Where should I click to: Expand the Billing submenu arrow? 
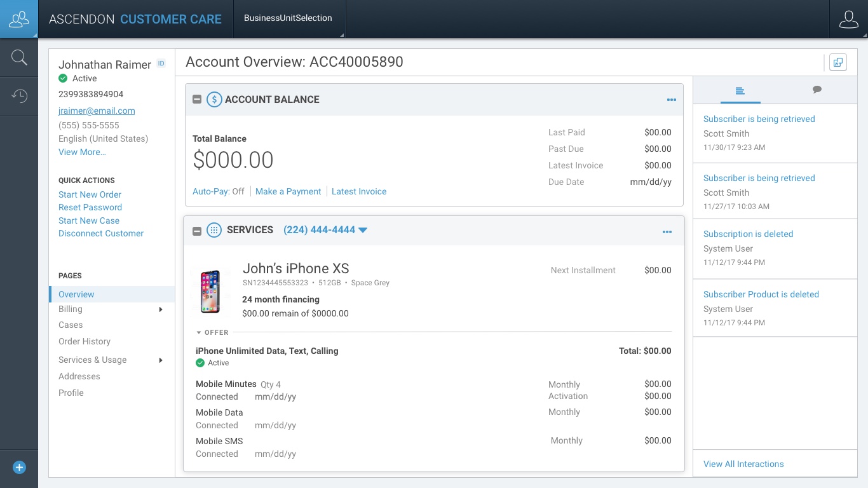(x=161, y=309)
